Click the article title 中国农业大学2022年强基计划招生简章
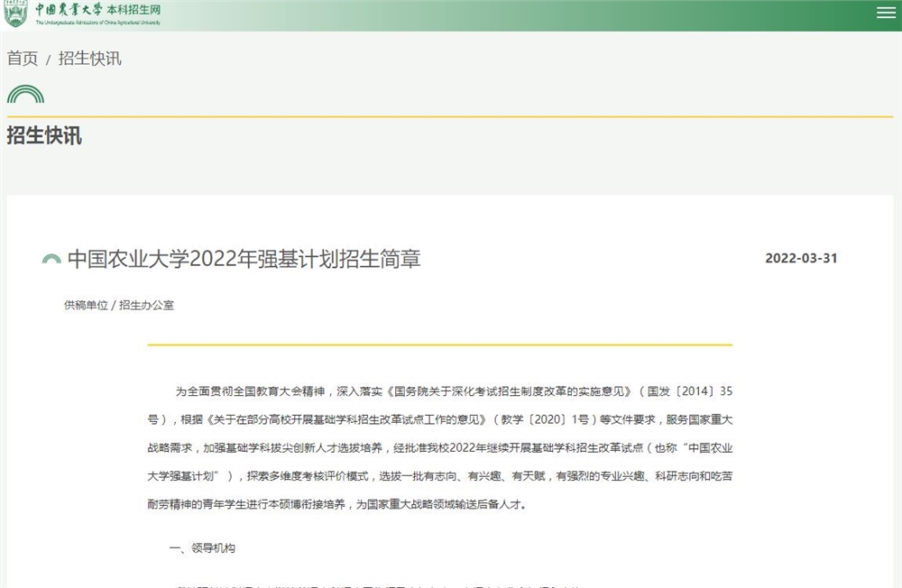 coord(244,259)
